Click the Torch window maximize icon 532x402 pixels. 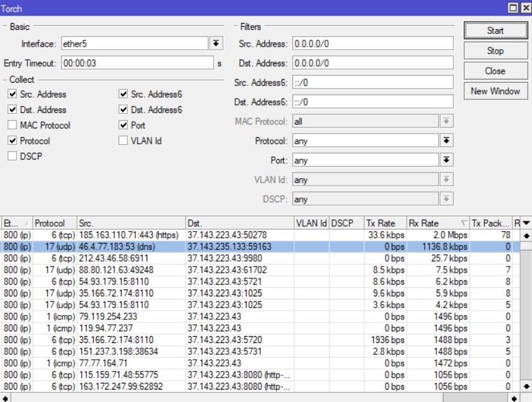[513, 8]
